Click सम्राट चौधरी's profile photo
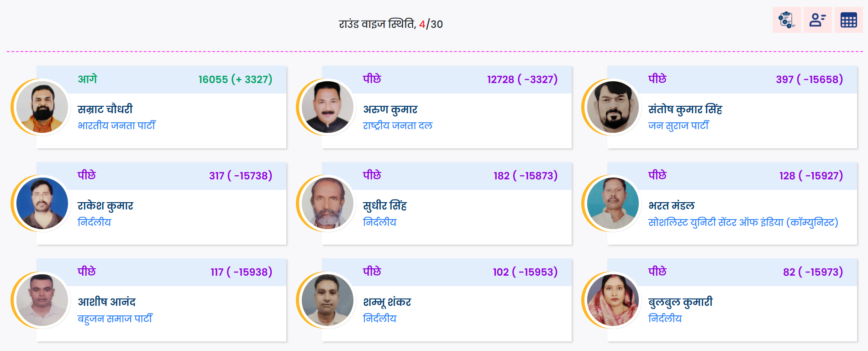This screenshot has width=868, height=351. [42, 107]
